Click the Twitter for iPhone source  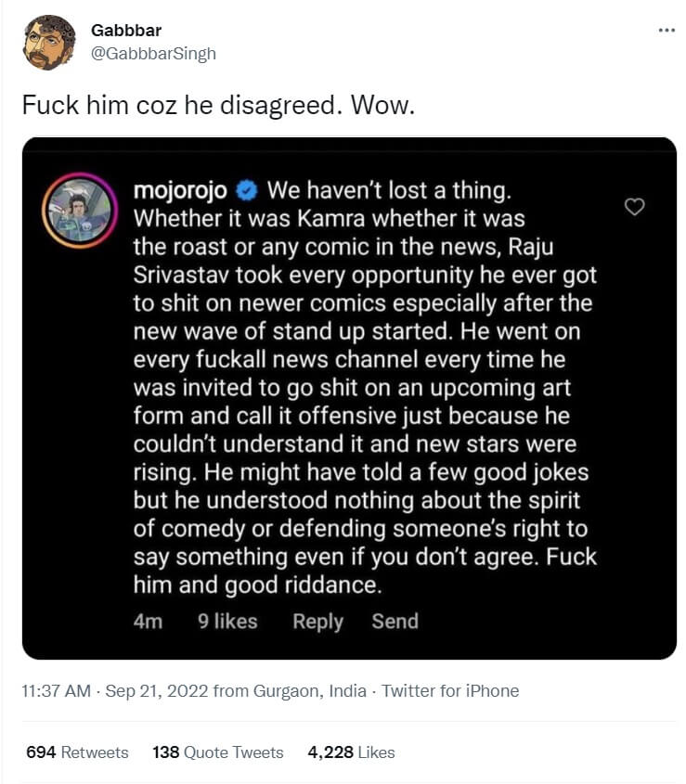(450, 691)
